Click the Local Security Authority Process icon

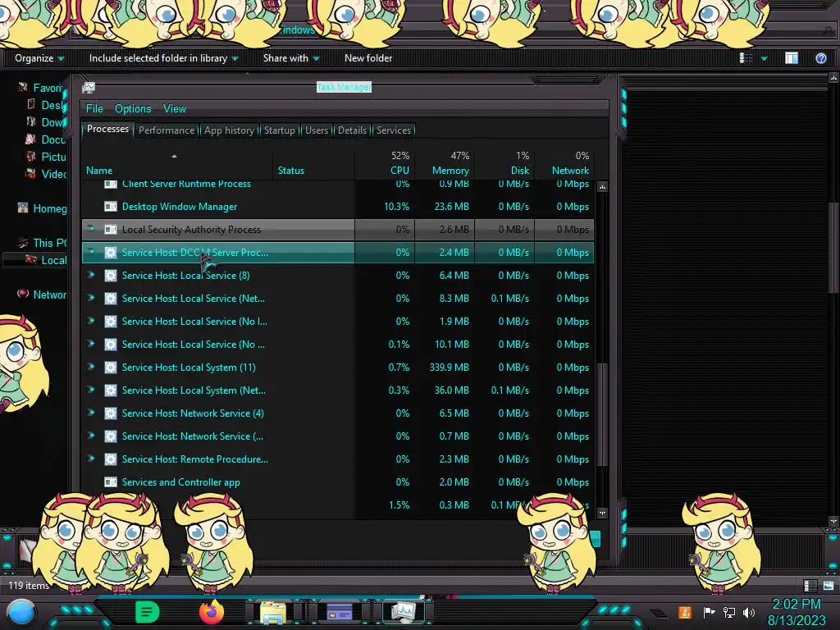click(x=111, y=230)
